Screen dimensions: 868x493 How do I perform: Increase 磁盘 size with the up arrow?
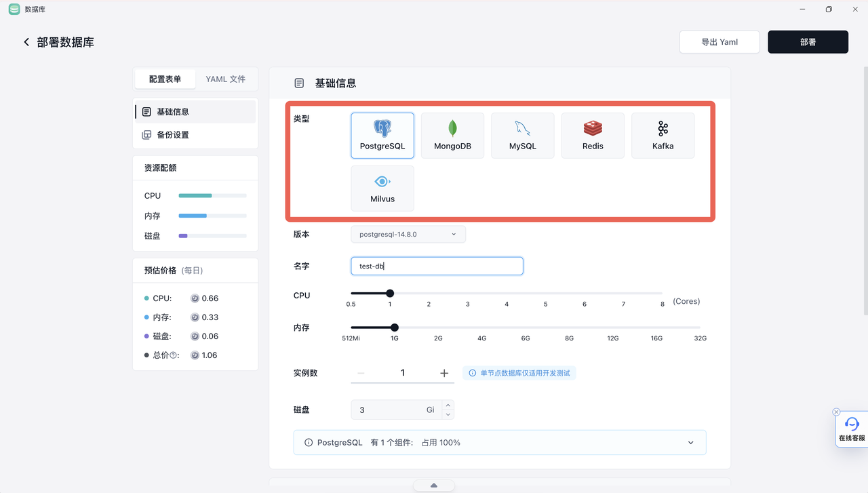[x=448, y=405]
